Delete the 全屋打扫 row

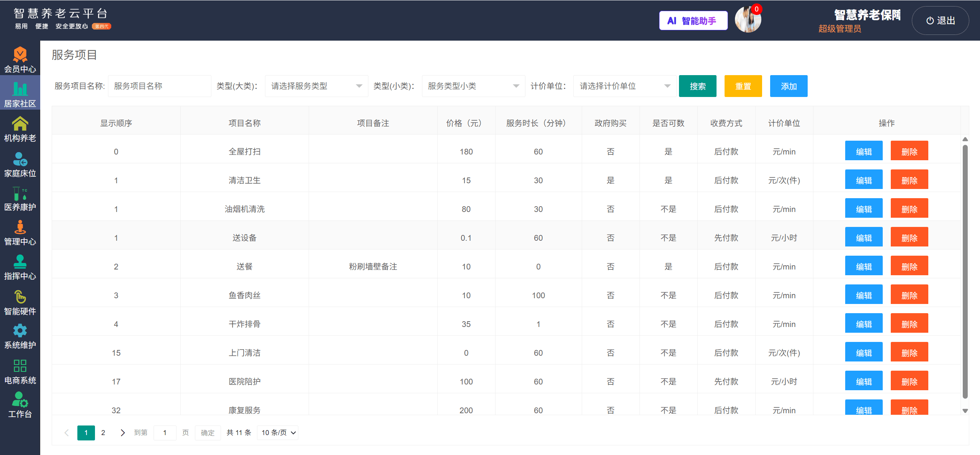[x=909, y=151]
